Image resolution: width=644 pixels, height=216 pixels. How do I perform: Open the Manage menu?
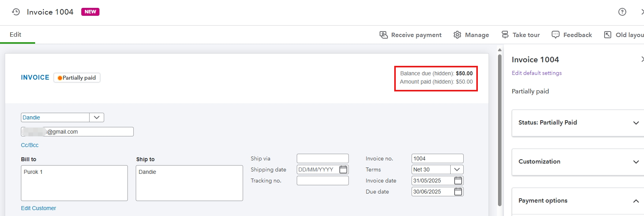[471, 35]
